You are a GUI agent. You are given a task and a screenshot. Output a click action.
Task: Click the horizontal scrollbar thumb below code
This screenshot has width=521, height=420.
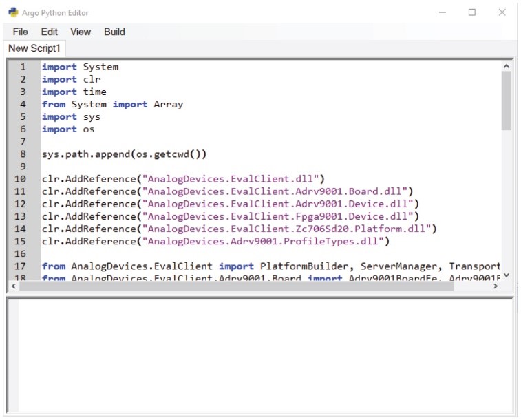click(234, 286)
